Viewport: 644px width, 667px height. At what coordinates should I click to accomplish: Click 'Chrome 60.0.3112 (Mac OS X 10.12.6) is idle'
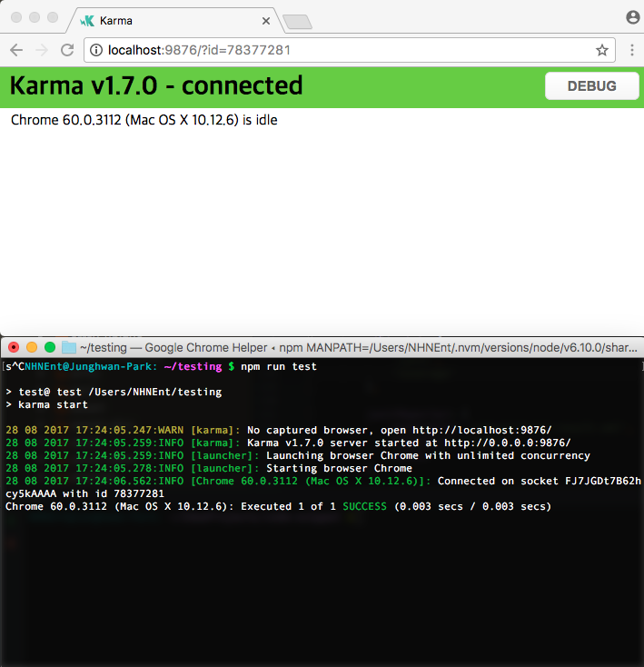144,120
